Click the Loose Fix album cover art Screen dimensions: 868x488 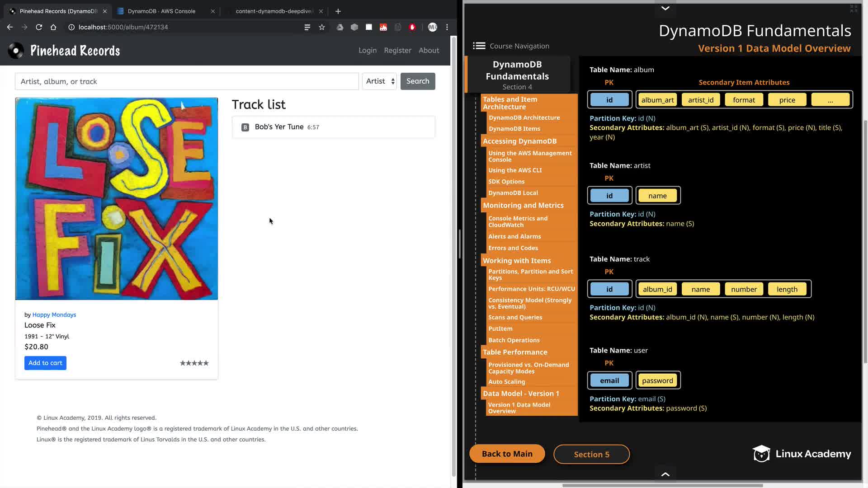click(x=117, y=199)
